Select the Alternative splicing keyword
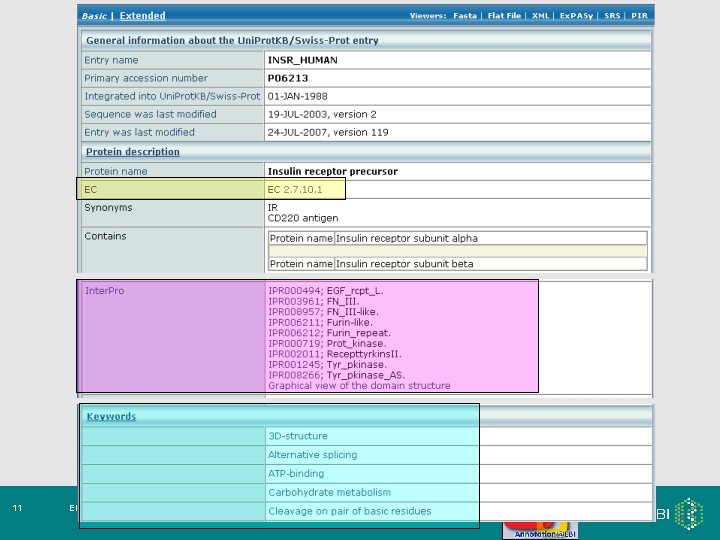The height and width of the screenshot is (540, 720). pyautogui.click(x=312, y=455)
